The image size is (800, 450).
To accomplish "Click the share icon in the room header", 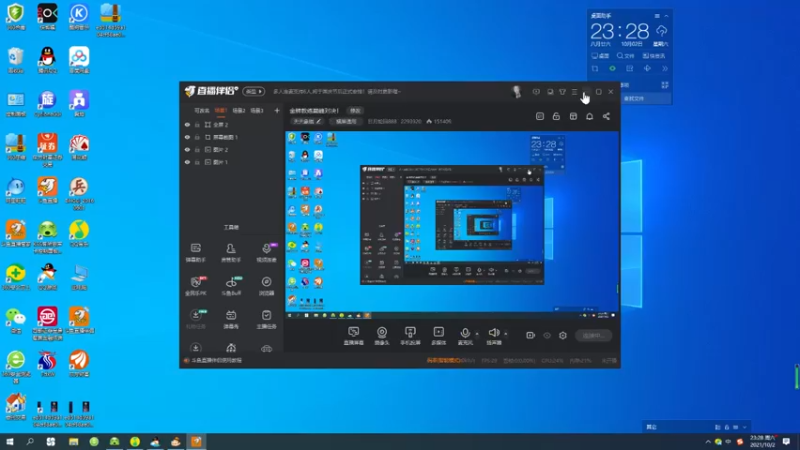I will (x=606, y=116).
